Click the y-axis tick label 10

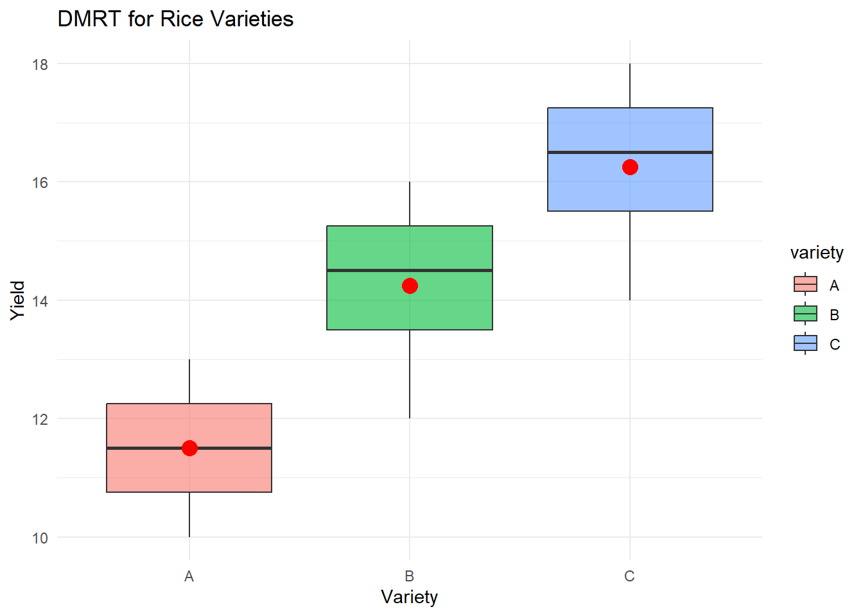40,538
